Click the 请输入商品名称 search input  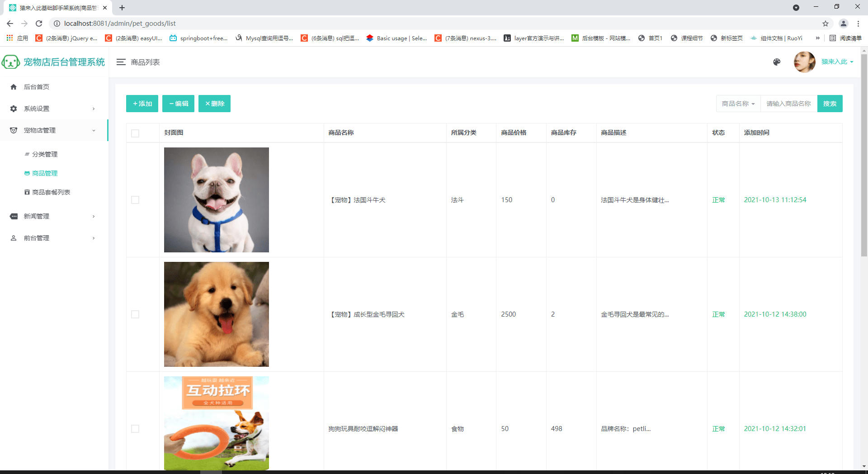click(x=788, y=104)
